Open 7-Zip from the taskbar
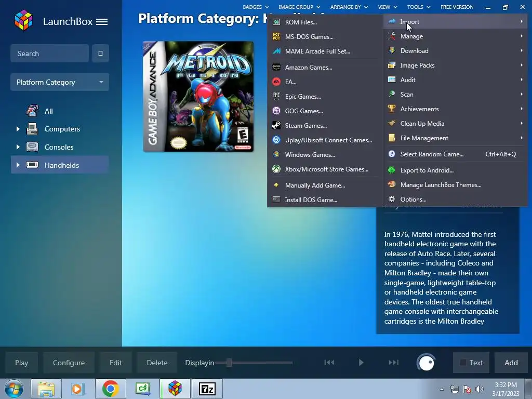 [x=207, y=389]
